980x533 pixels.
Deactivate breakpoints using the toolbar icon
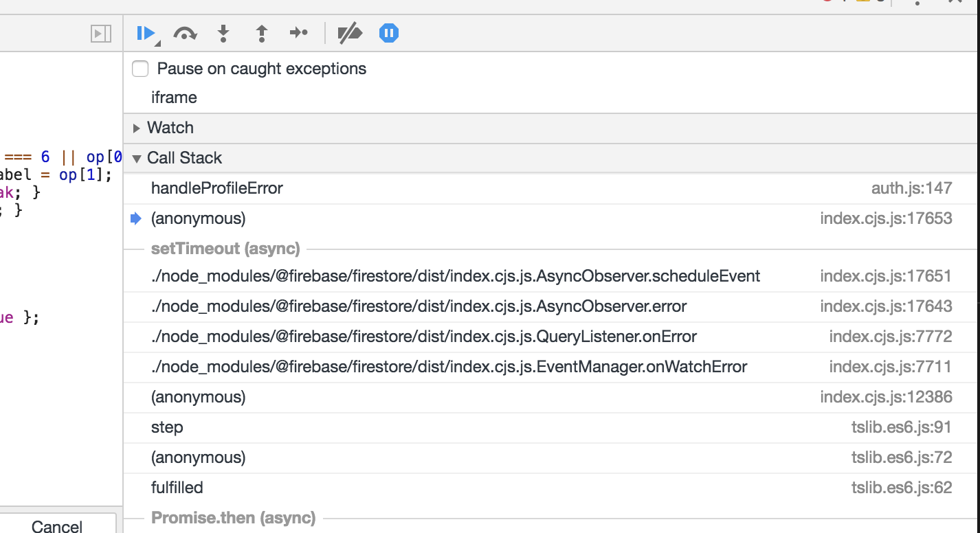(x=350, y=32)
